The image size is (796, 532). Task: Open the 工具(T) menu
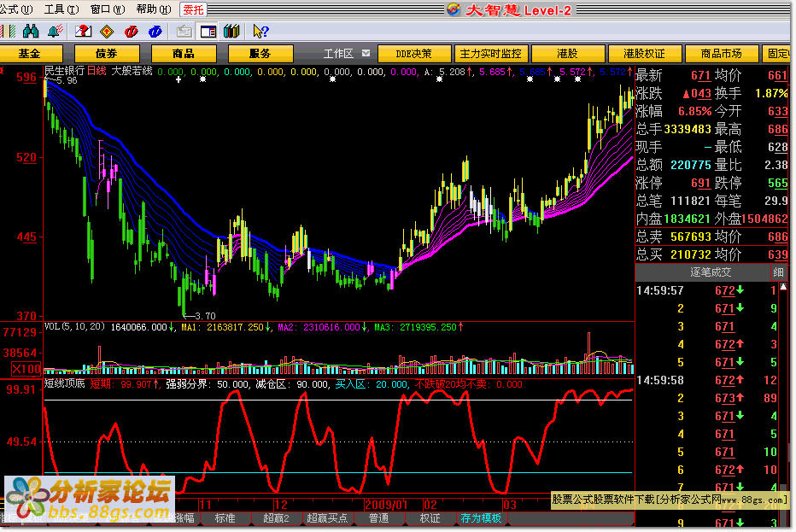[62, 9]
